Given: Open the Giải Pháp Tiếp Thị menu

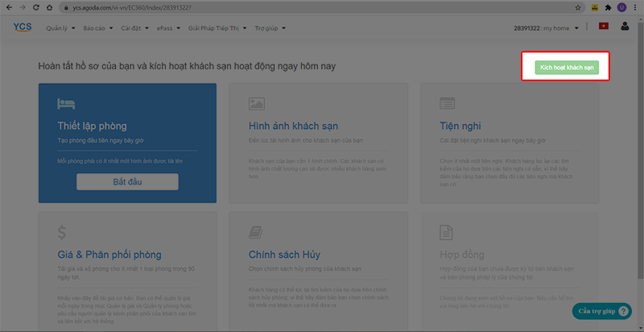Looking at the screenshot, I should click(217, 28).
